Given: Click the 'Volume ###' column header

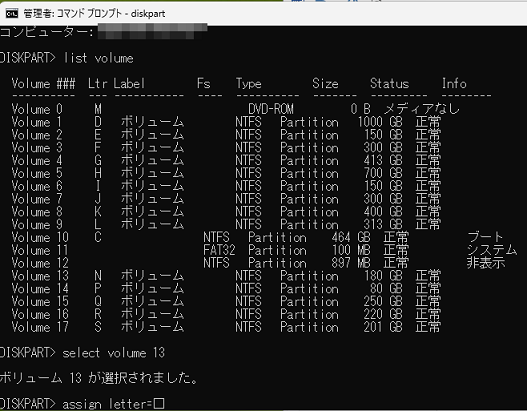Looking at the screenshot, I should point(43,83).
